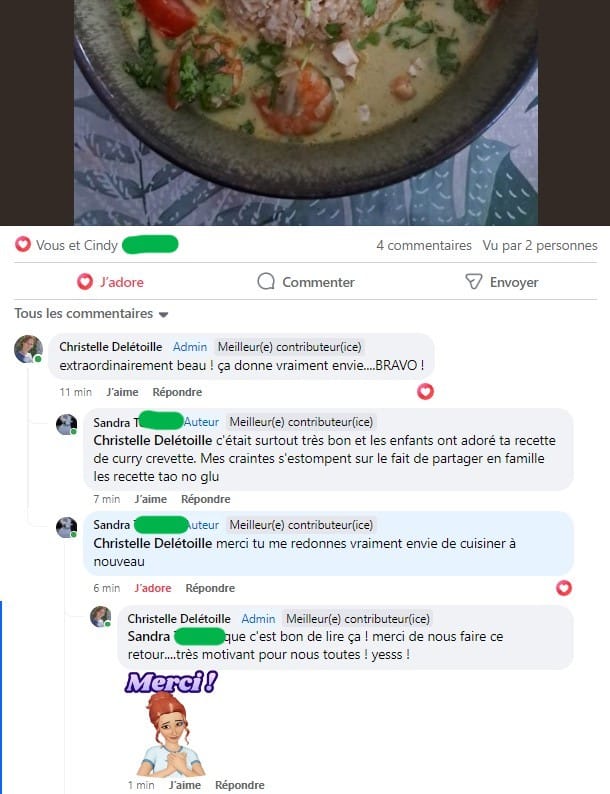Viewport: 610px width, 794px height.
Task: Click the heart reaction beside the 6 min comment
Action: (x=564, y=588)
